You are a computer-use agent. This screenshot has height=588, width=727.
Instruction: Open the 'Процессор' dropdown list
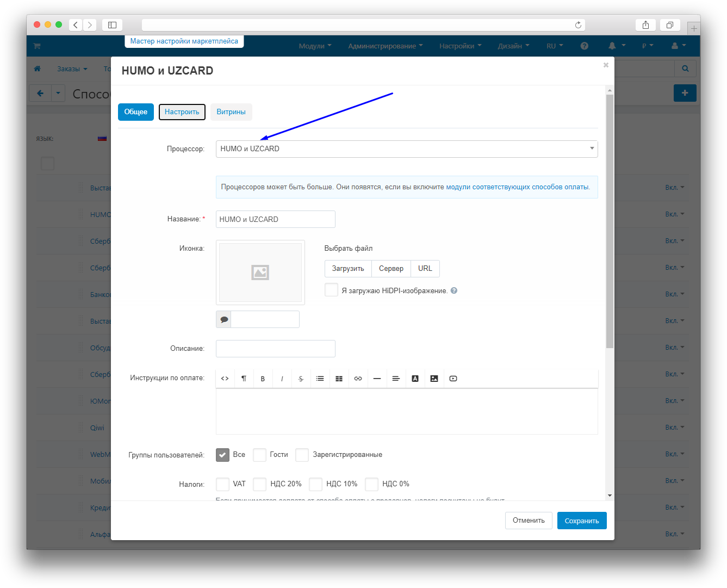pyautogui.click(x=406, y=149)
